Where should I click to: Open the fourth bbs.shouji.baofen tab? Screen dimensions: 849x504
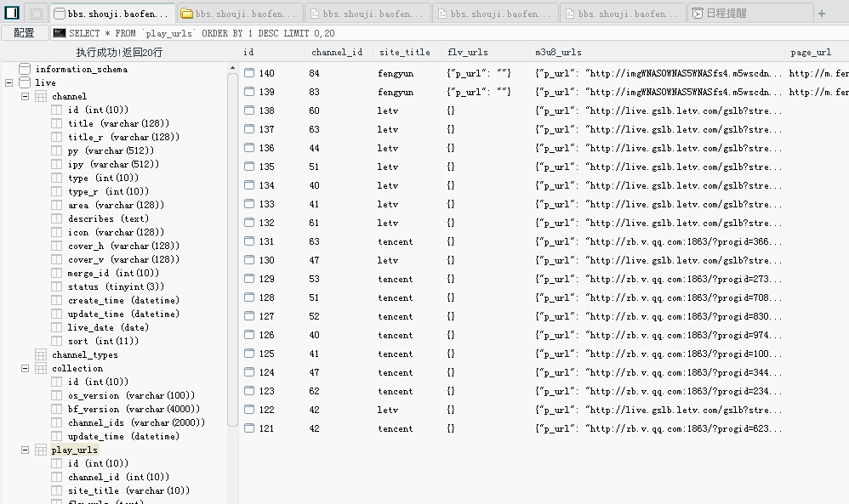(495, 14)
